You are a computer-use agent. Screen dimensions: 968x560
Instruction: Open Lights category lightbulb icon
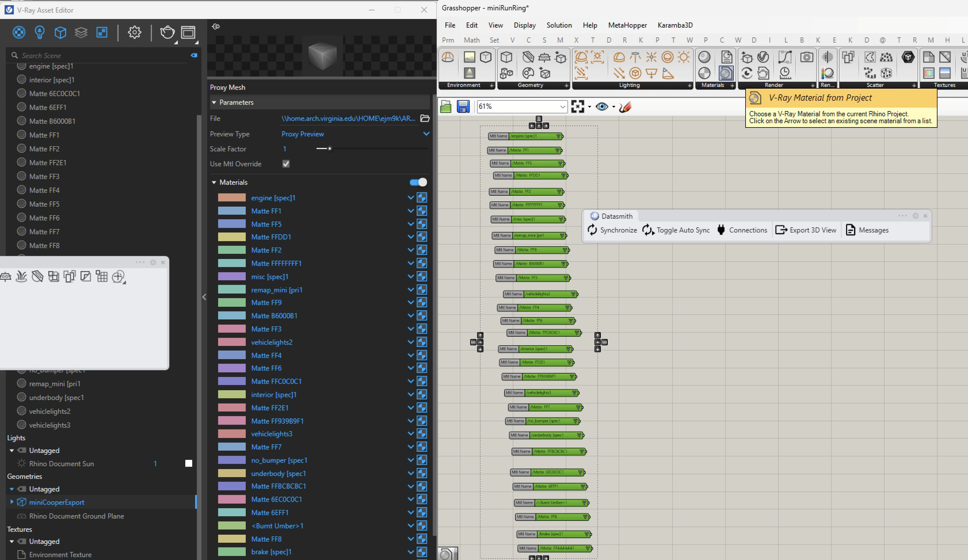(39, 32)
